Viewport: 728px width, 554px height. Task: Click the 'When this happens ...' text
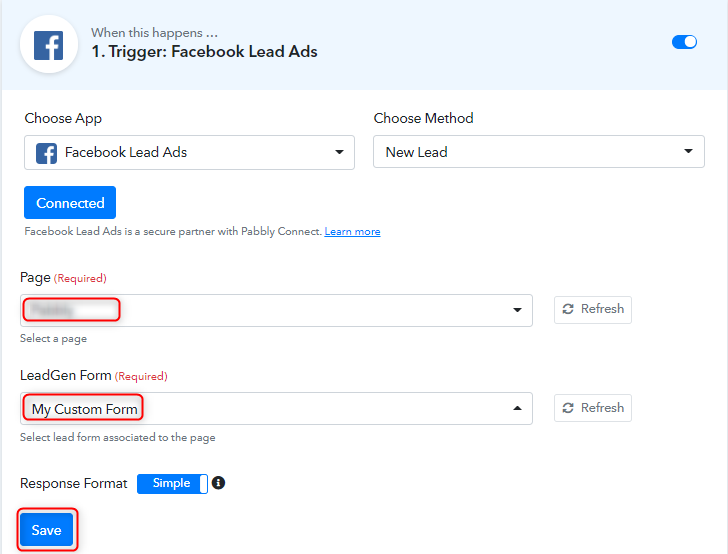click(x=154, y=33)
